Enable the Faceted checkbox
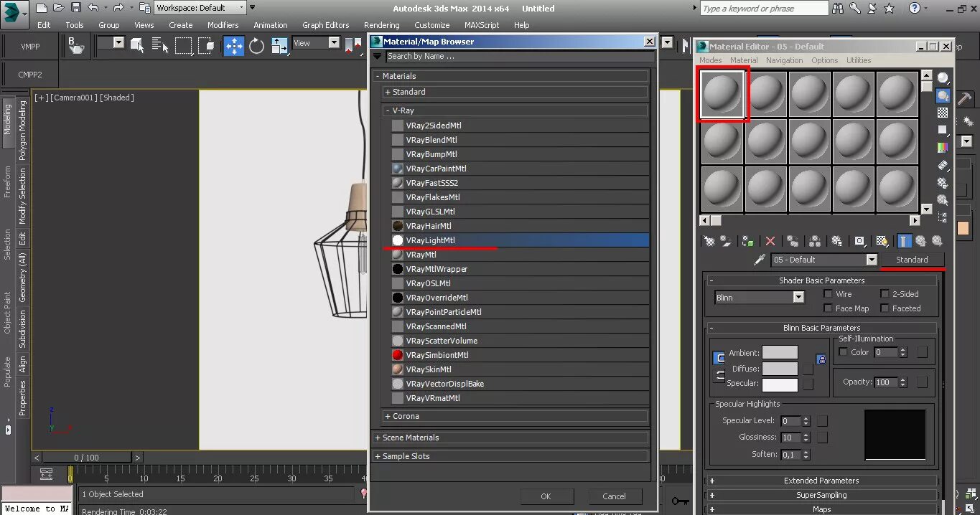The width and height of the screenshot is (980, 515). (885, 308)
